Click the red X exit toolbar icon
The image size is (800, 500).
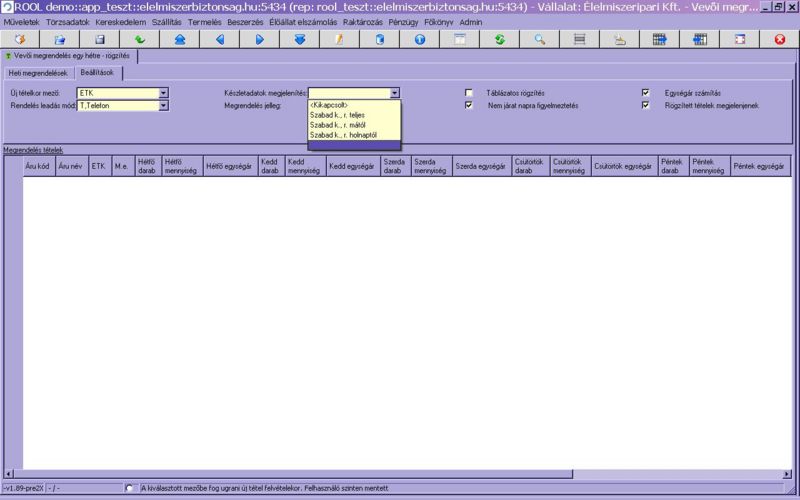pos(779,39)
